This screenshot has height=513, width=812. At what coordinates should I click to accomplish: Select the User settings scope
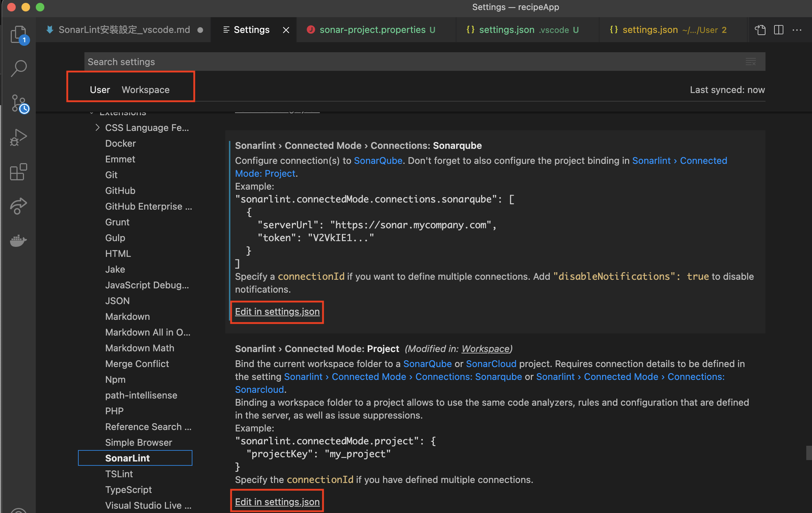[x=100, y=90]
